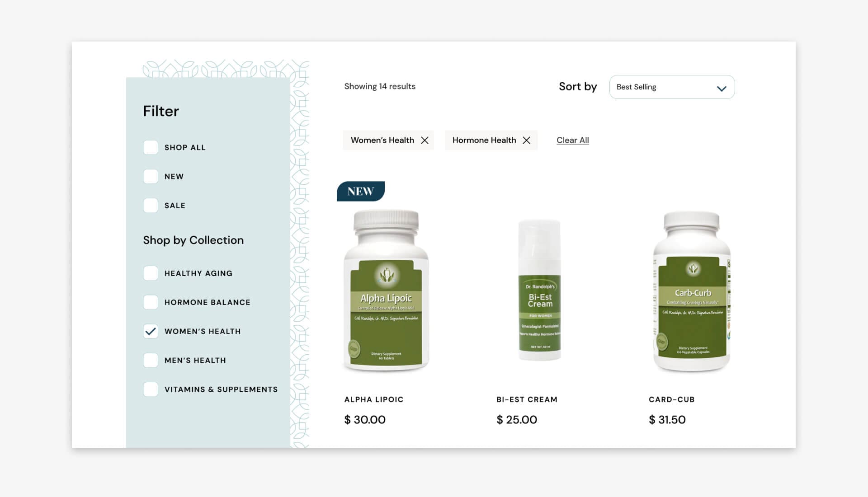Click the NEW badge on Alpha Lipoic

coord(361,191)
